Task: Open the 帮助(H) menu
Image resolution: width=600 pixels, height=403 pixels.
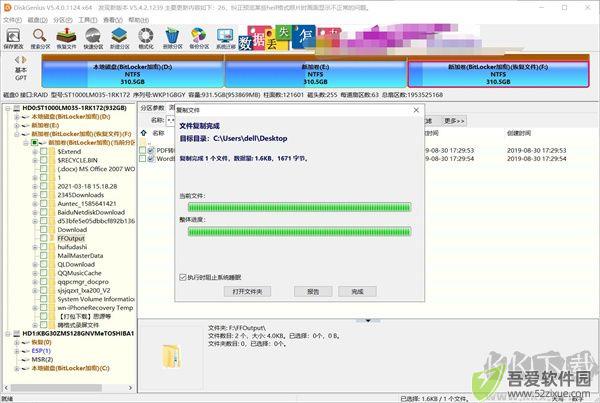Action: click(138, 20)
